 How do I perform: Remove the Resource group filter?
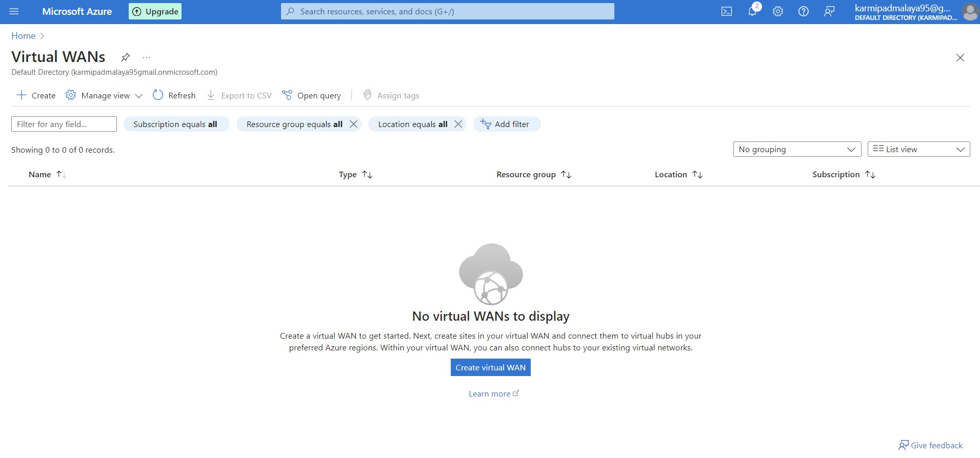tap(353, 124)
